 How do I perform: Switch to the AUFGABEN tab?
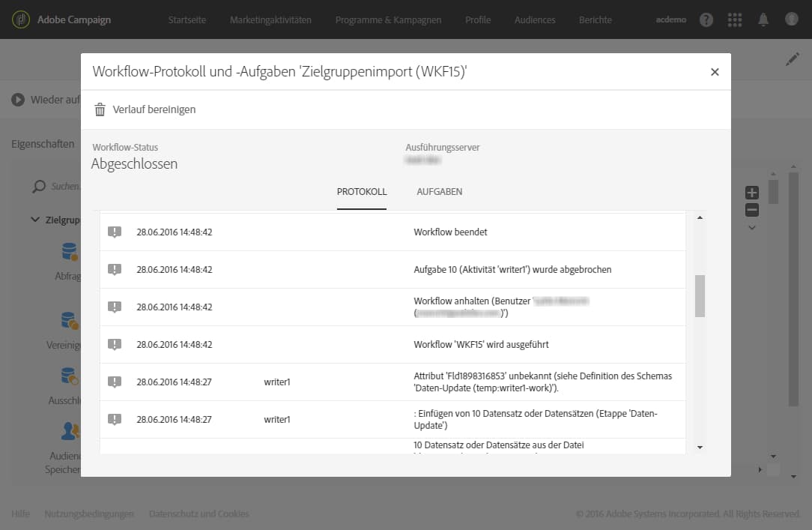[x=439, y=191]
